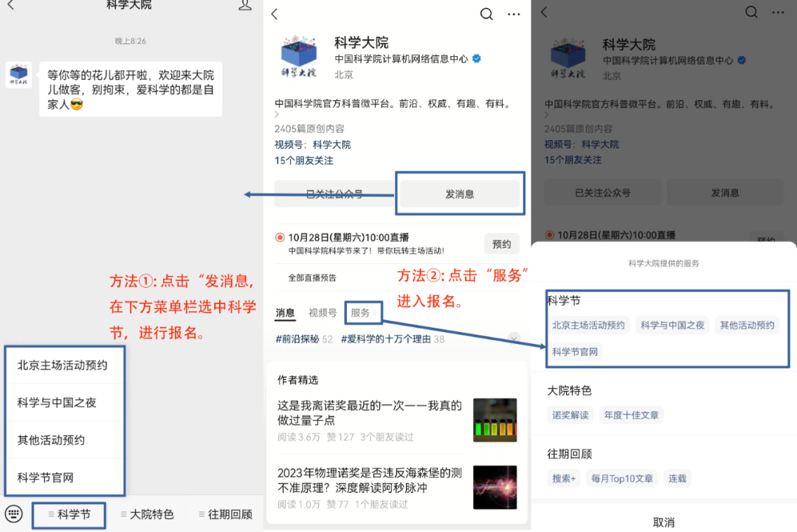Switch to keyboard input icon in chat bottom bar
797x532 pixels.
[14, 514]
